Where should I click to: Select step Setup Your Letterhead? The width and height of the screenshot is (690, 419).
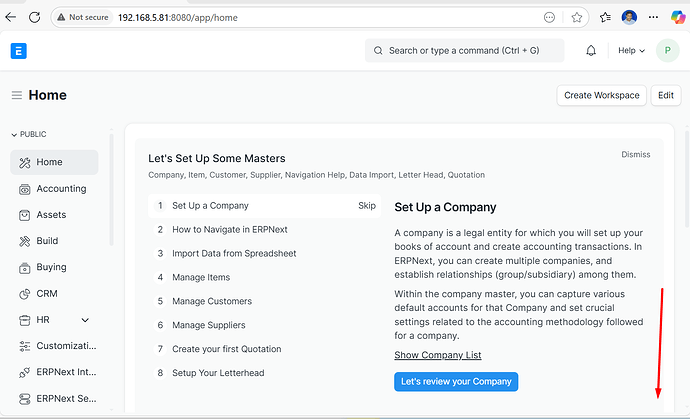[264, 373]
